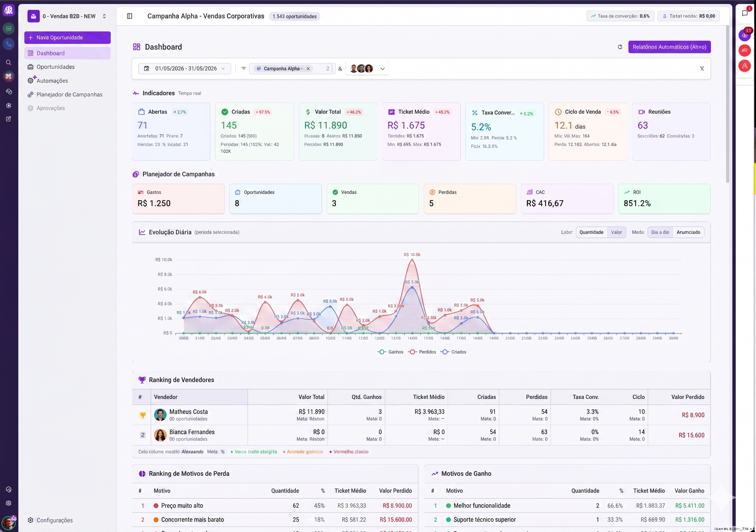
Task: Click the Gastos R$ 1.250 card
Action: (x=178, y=199)
